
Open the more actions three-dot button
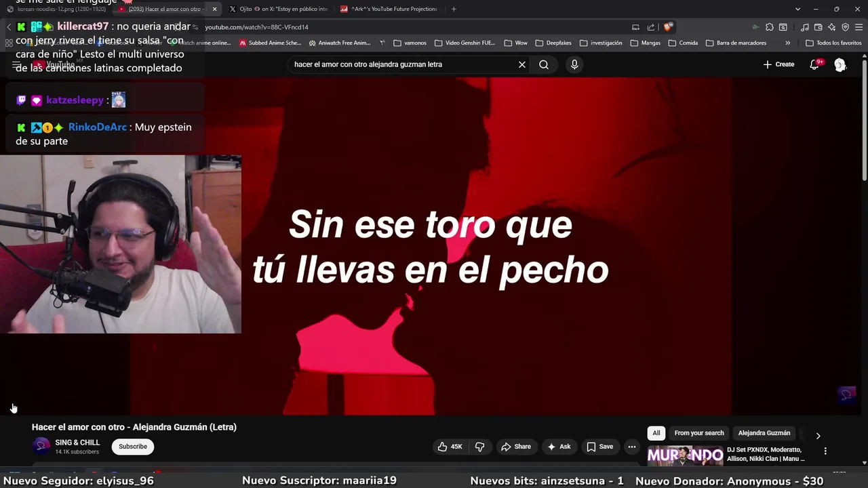tap(632, 447)
